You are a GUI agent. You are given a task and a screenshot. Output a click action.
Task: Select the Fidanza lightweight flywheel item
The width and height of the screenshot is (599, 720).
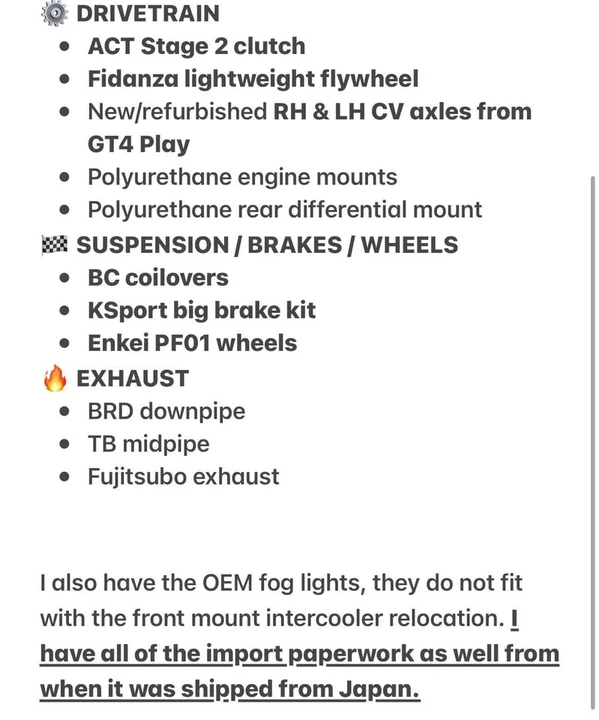[x=253, y=79]
